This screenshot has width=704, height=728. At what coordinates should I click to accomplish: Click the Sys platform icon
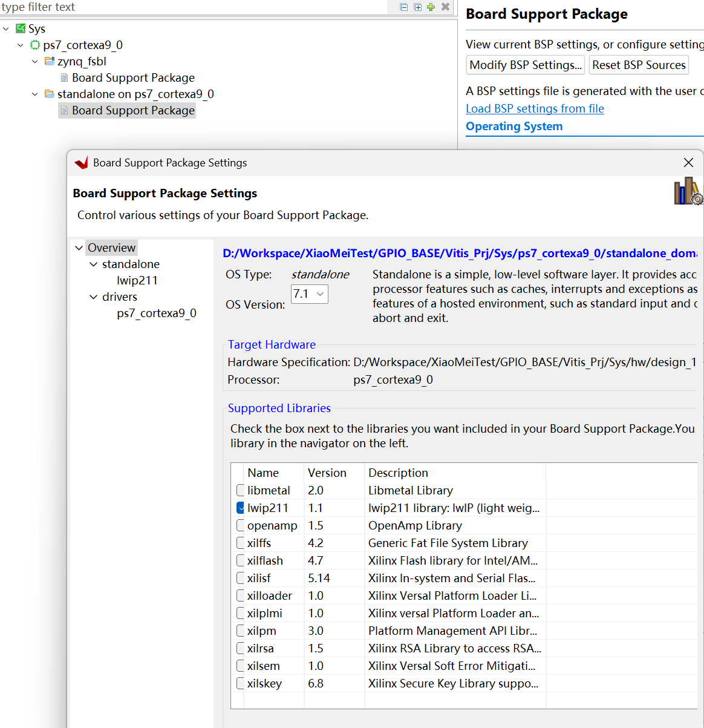coord(21,28)
